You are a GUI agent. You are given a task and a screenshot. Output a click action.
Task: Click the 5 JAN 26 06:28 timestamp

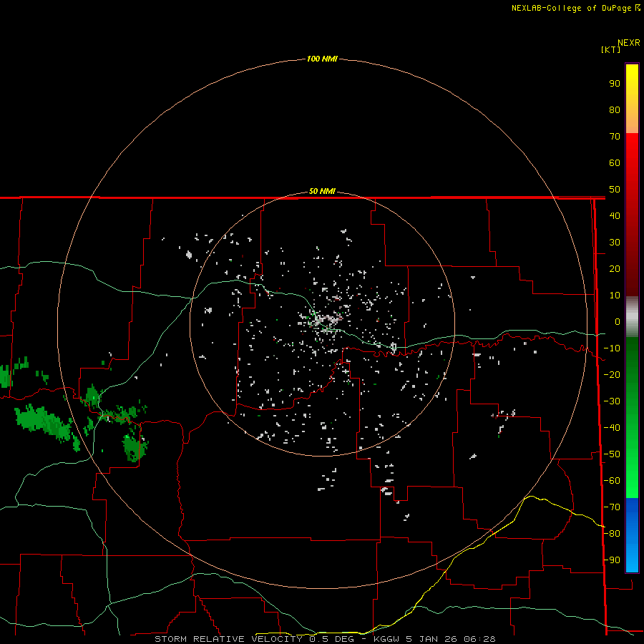[450, 639]
